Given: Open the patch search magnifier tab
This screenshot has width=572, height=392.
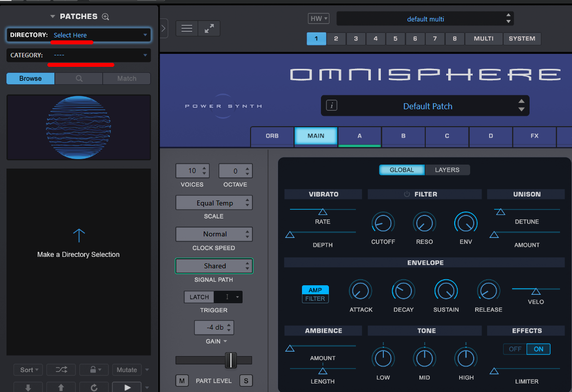Looking at the screenshot, I should coord(79,78).
